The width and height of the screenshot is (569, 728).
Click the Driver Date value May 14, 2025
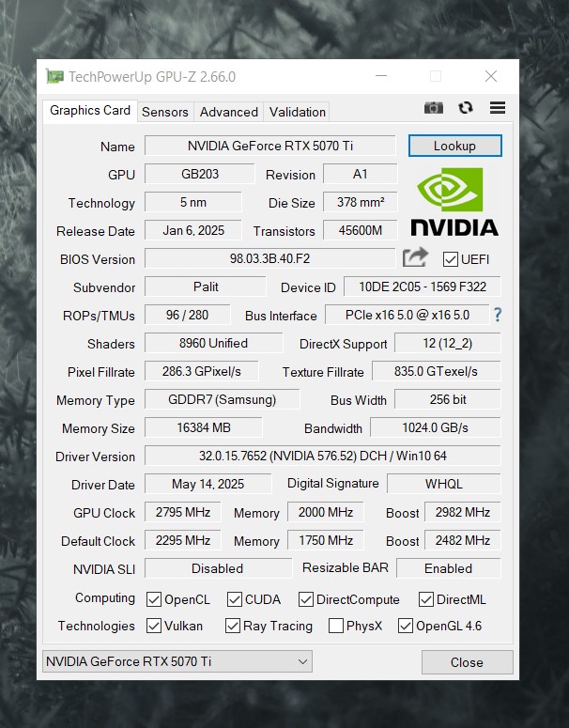coord(208,485)
